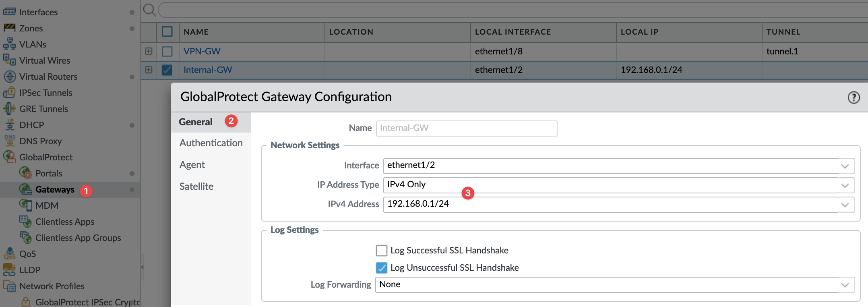Click the DNS Proxy sidebar icon
Image resolution: width=868 pixels, height=307 pixels.
(9, 141)
